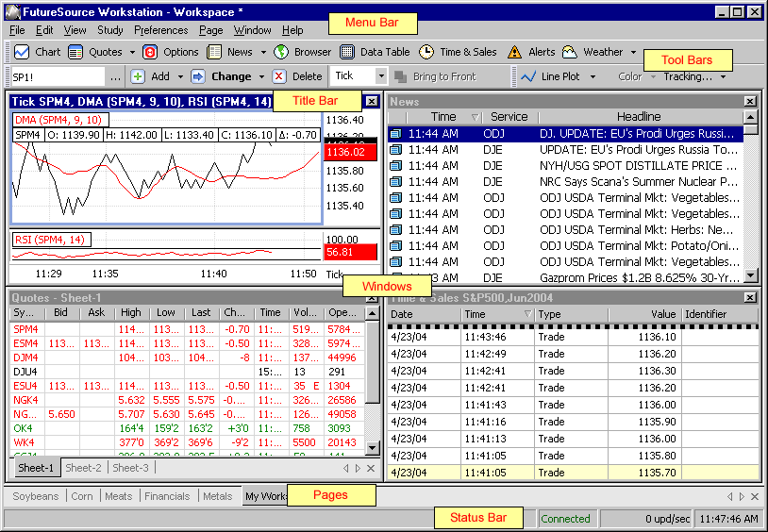
Task: Close the Tick SPM4 chart window
Action: tap(372, 102)
